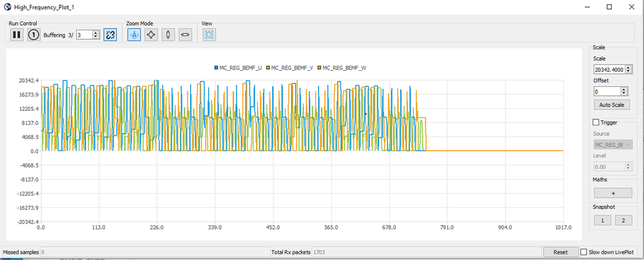Click the single-shot run icon
Viewport: 644px width, 260px height.
point(34,35)
